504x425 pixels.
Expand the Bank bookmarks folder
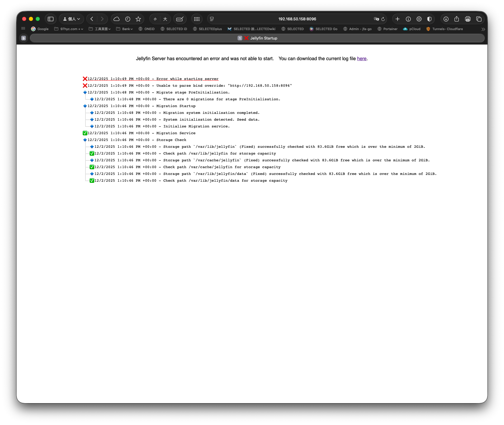125,29
